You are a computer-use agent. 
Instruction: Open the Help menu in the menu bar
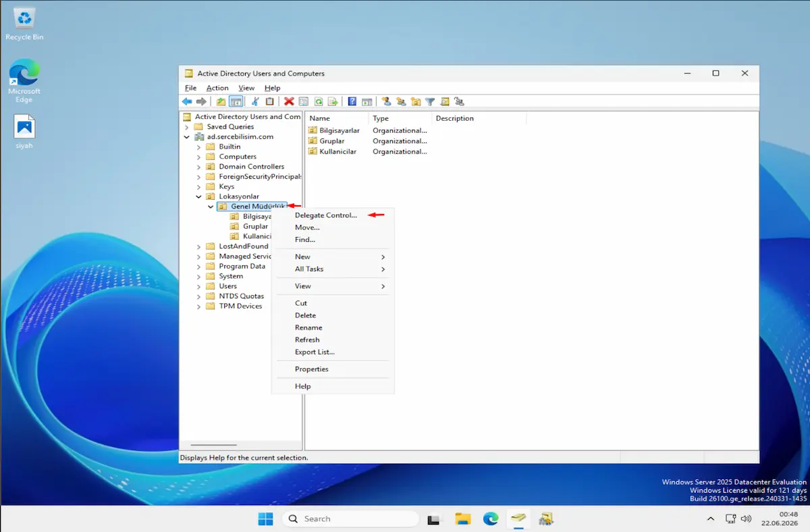[x=272, y=88]
